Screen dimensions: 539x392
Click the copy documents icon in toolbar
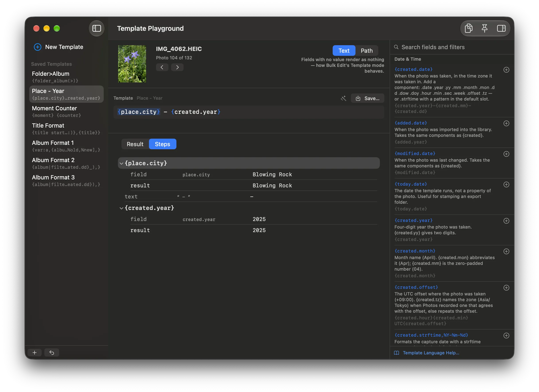(469, 28)
